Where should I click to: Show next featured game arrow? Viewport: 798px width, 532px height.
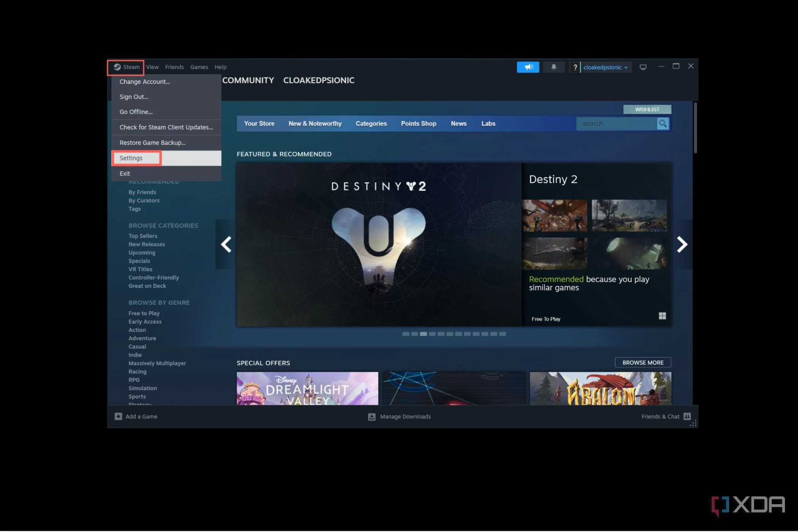(x=682, y=245)
